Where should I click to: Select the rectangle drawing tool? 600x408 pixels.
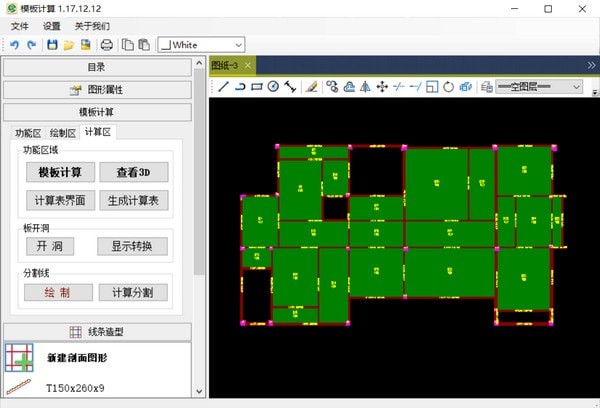[x=256, y=87]
